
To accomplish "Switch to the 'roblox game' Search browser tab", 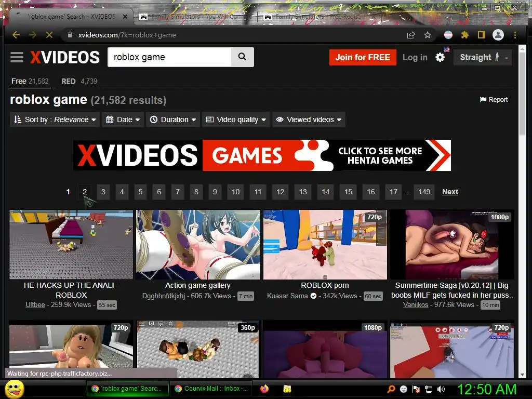I will 70,16.
